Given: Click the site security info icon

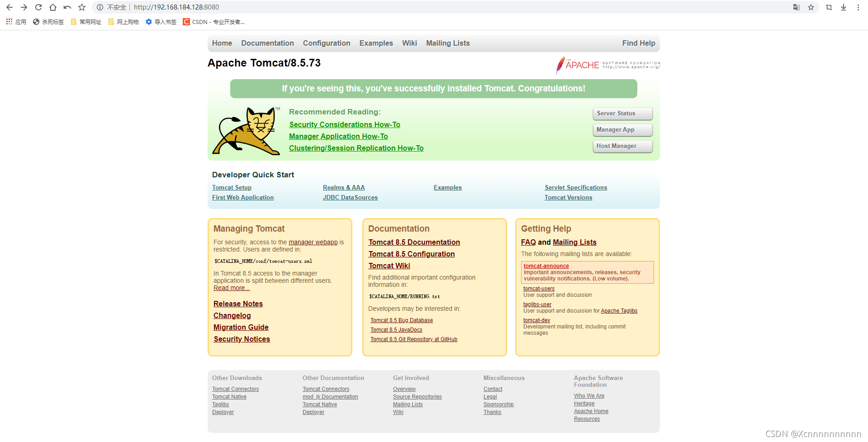Looking at the screenshot, I should (100, 7).
